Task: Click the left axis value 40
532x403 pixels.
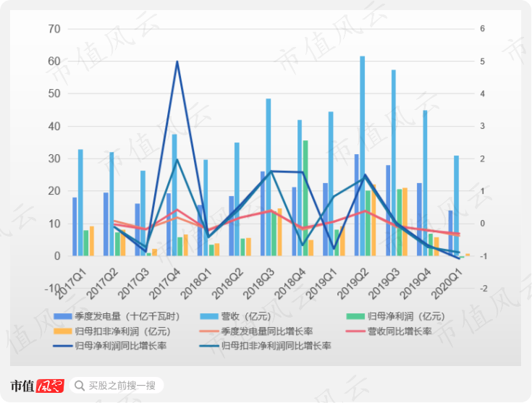Action: point(54,126)
